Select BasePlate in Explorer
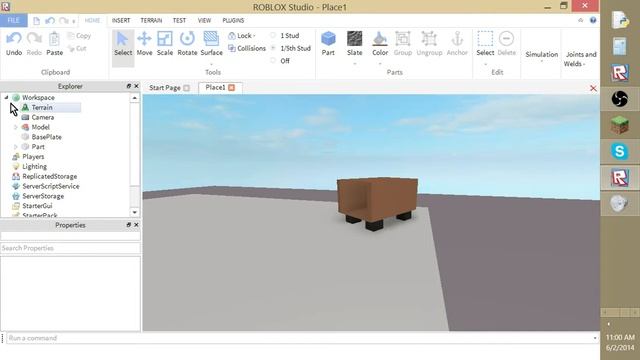Image resolution: width=640 pixels, height=360 pixels. coord(47,137)
